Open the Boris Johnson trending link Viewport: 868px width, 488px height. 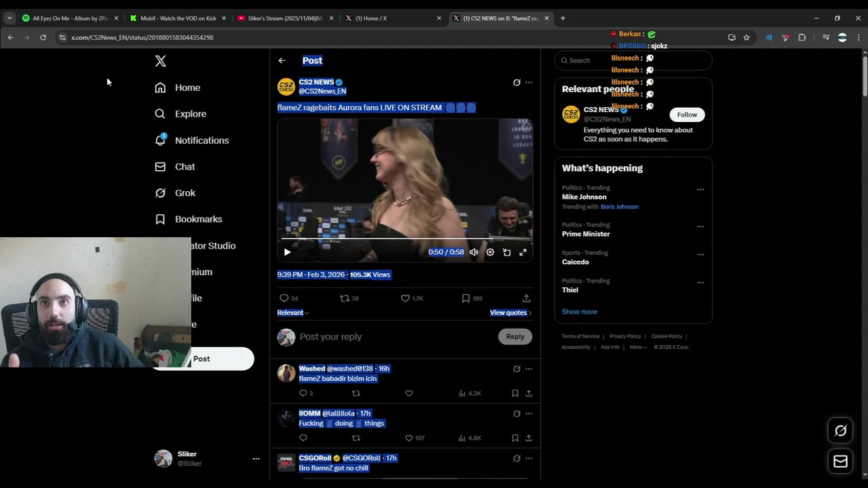pos(619,207)
